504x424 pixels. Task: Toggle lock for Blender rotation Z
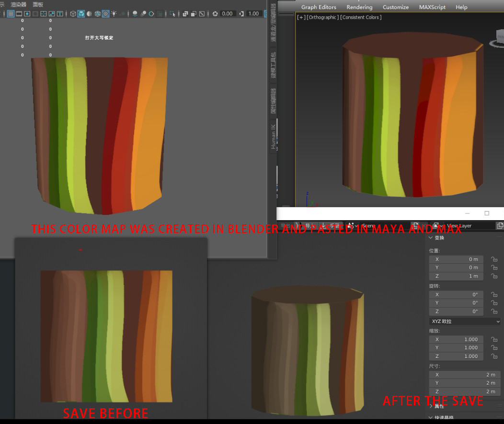pyautogui.click(x=494, y=312)
